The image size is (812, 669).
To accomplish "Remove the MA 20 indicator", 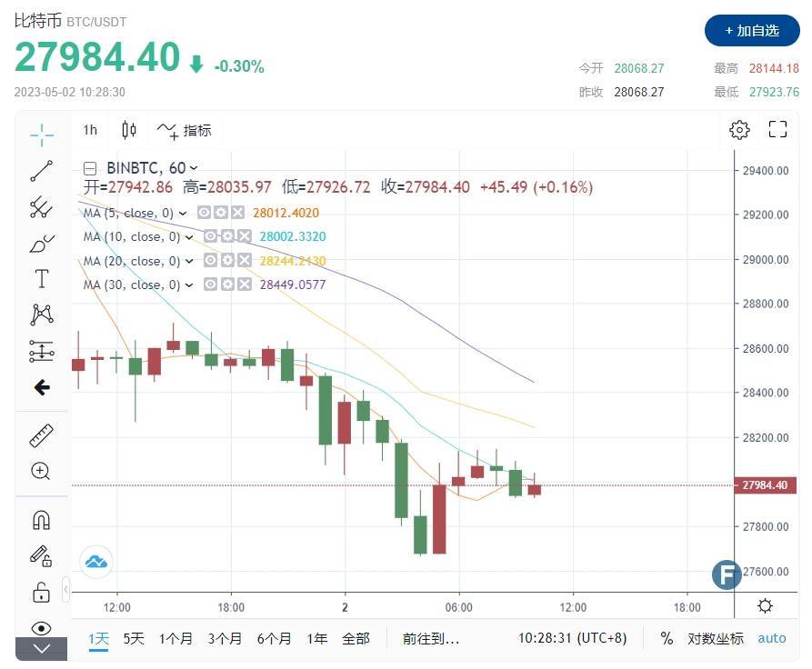I will 245,260.
